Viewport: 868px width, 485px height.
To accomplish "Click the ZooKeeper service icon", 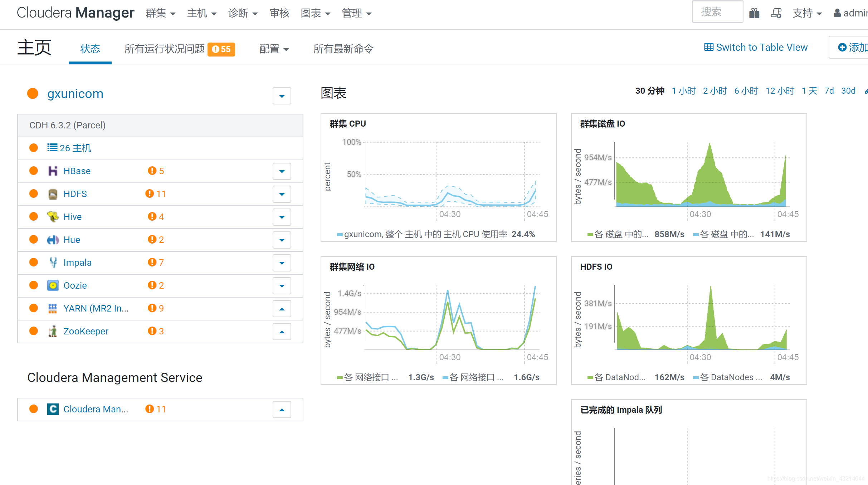I will [53, 331].
